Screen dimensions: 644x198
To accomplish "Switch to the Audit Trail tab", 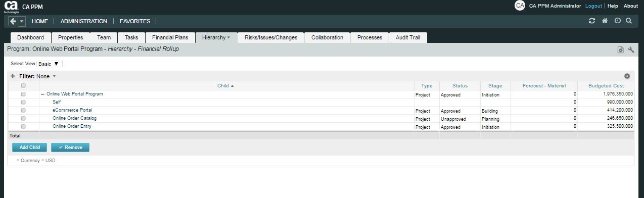I will click(x=408, y=37).
